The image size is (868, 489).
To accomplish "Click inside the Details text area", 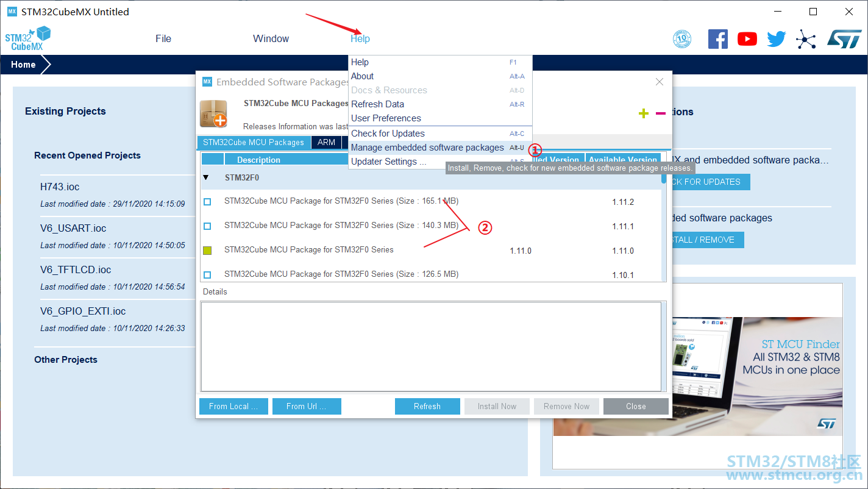I will [x=431, y=346].
